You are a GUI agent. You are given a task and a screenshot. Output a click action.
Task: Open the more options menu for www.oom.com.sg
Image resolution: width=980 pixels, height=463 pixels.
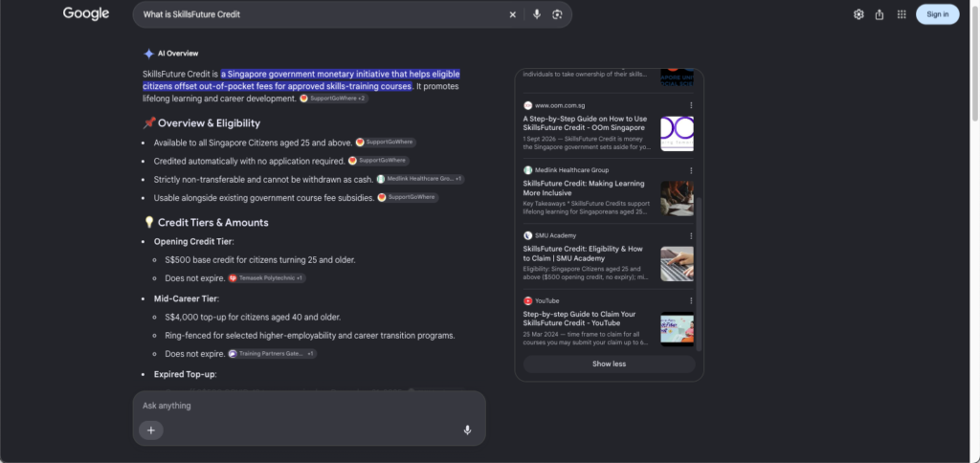tap(691, 105)
